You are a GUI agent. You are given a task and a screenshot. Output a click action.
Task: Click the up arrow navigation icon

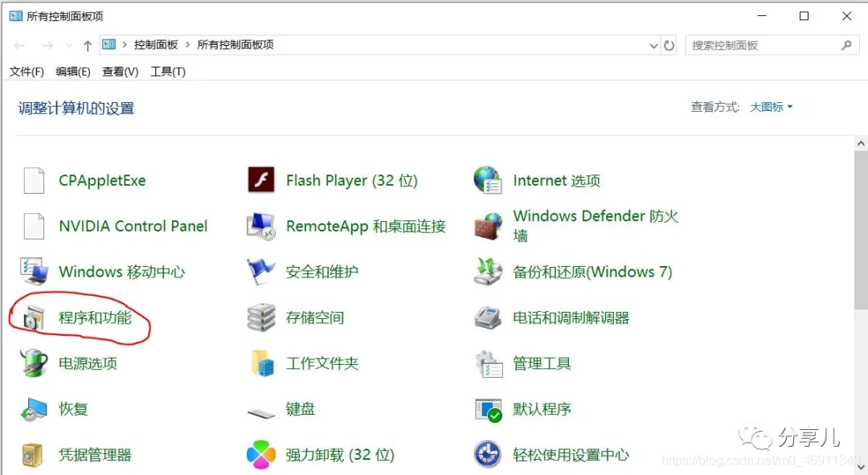pyautogui.click(x=88, y=45)
